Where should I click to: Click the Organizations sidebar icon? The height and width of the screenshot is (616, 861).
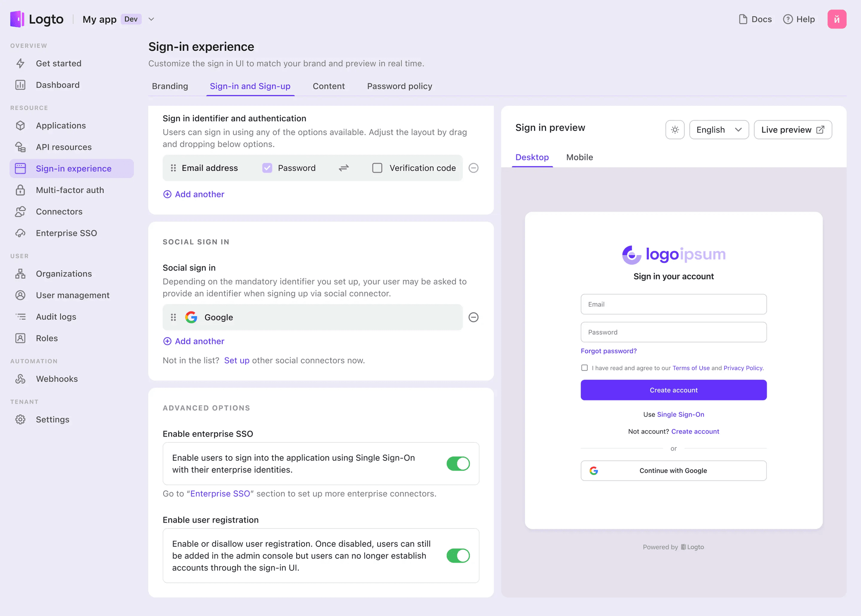tap(20, 273)
